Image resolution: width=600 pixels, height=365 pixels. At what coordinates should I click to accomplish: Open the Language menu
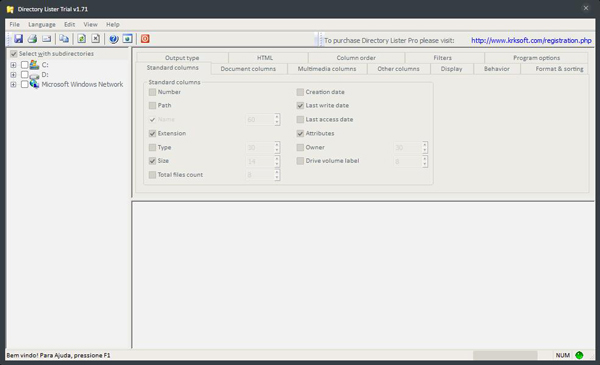[42, 24]
